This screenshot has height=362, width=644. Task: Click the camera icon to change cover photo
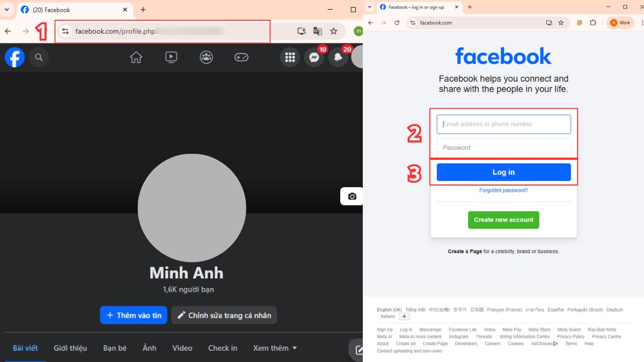click(x=353, y=197)
